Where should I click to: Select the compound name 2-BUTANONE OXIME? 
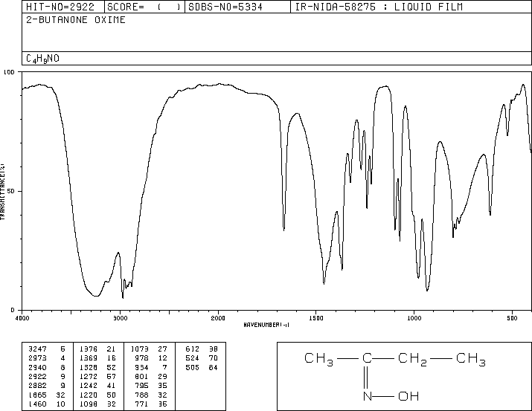[x=76, y=20]
